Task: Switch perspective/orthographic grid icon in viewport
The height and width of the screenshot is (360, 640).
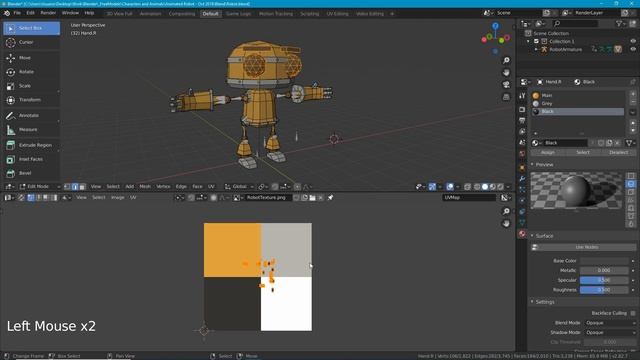Action: (506, 97)
